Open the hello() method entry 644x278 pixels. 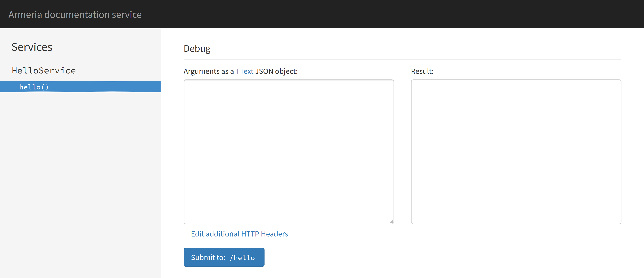pyautogui.click(x=34, y=87)
